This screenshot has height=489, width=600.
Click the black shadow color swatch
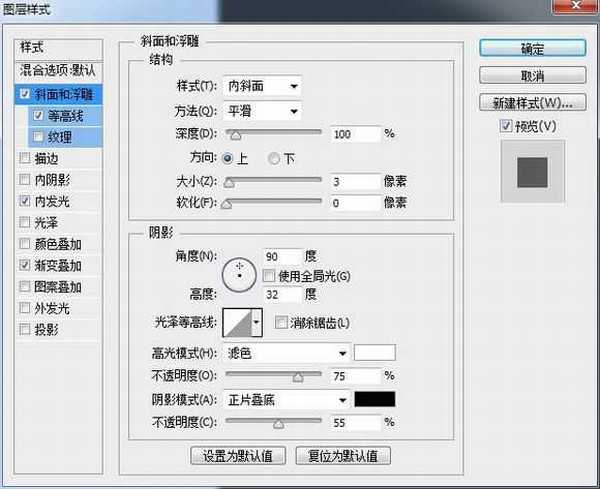pos(375,399)
